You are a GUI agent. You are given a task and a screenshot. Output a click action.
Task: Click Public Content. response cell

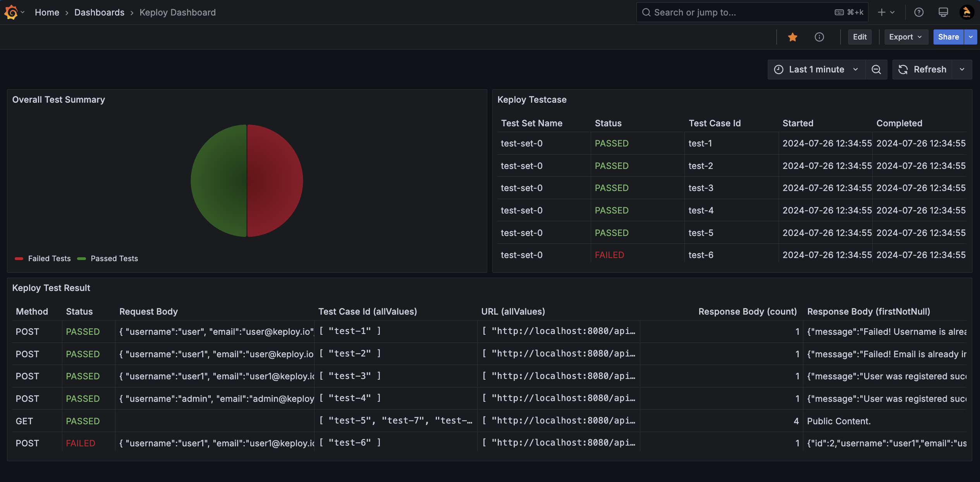coord(885,421)
